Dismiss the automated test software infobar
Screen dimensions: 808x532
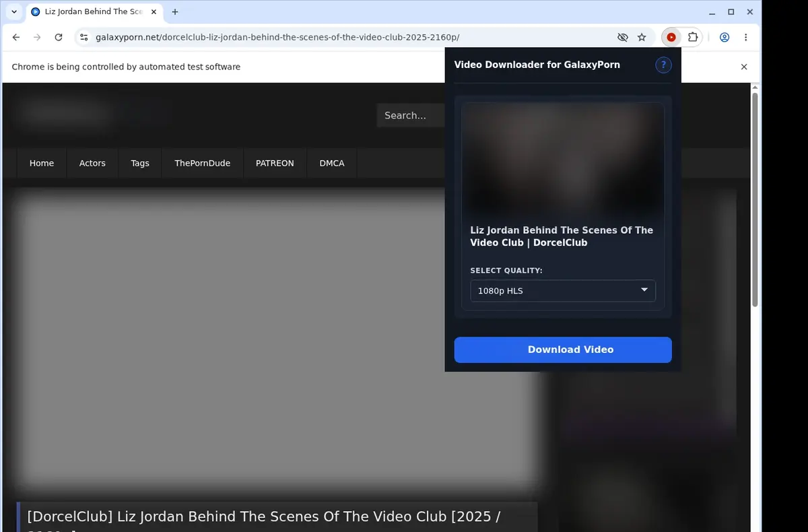point(744,67)
